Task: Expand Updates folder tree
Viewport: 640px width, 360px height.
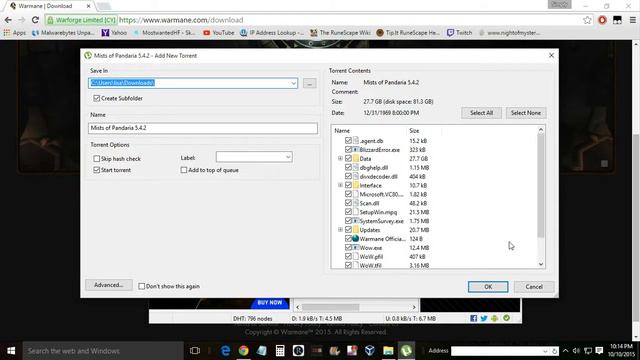Action: [340, 230]
